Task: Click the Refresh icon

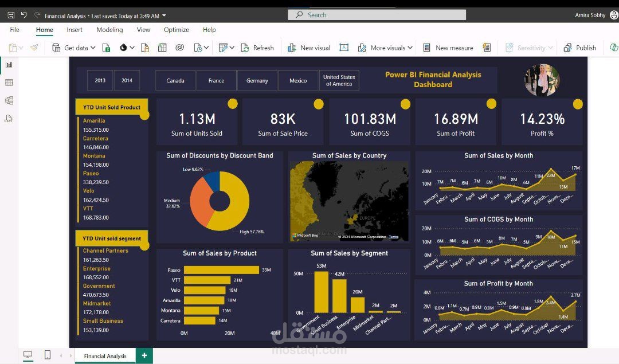Action: tap(245, 48)
